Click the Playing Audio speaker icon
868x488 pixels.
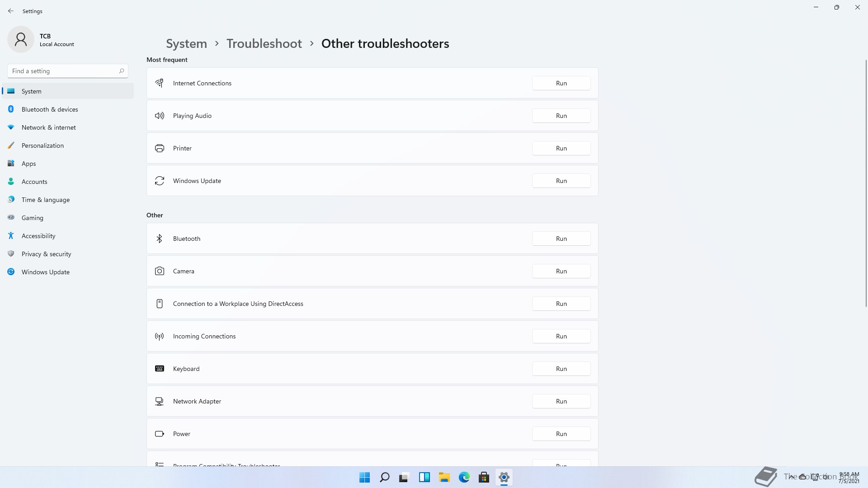click(x=159, y=116)
